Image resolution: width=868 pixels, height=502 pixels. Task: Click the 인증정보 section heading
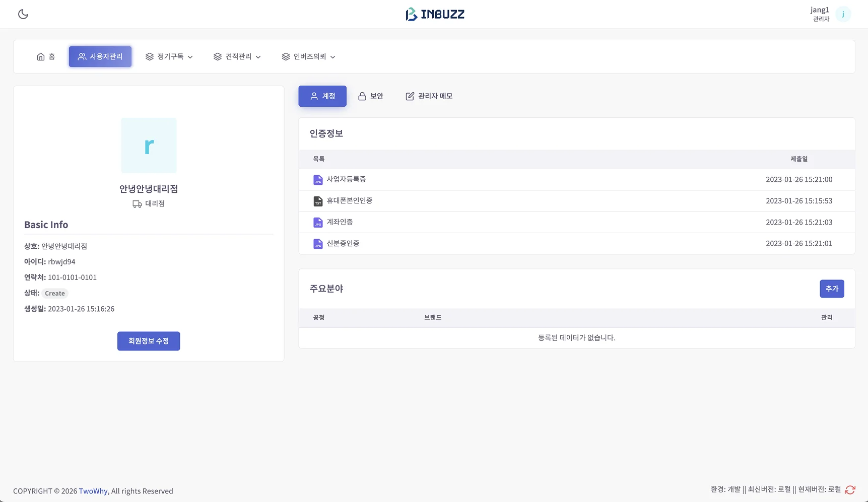coord(326,134)
